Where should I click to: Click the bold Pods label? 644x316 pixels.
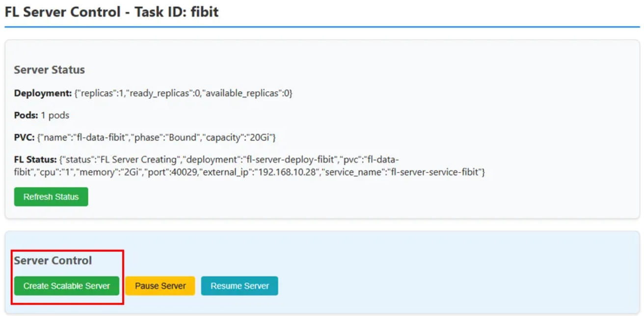point(26,115)
